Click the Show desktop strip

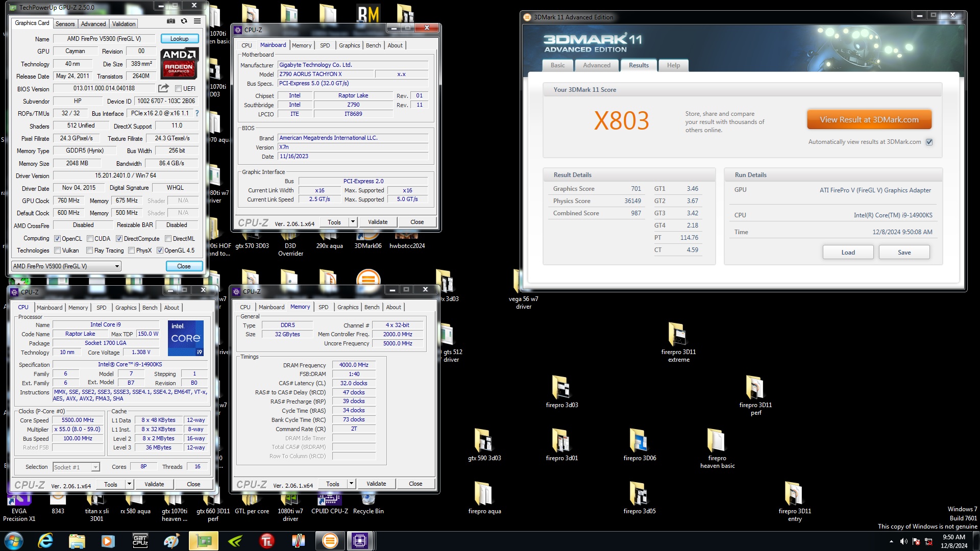(x=976, y=541)
